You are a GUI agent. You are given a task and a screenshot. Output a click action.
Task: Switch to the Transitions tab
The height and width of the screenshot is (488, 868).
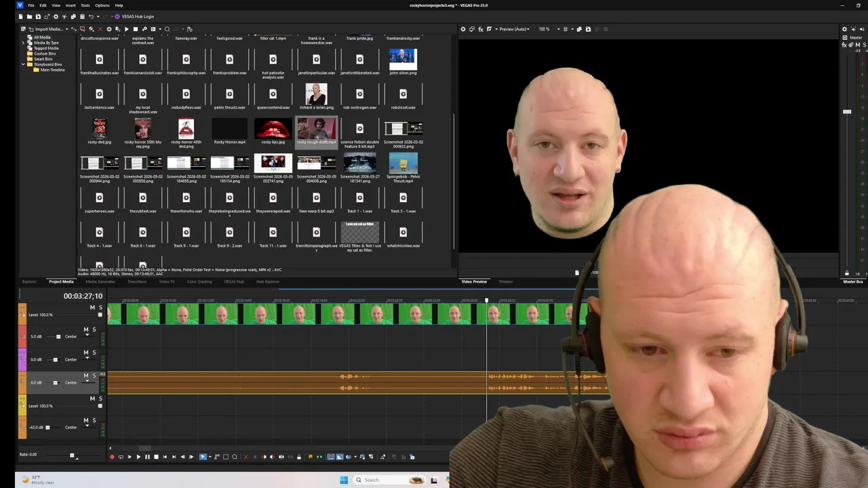(137, 281)
